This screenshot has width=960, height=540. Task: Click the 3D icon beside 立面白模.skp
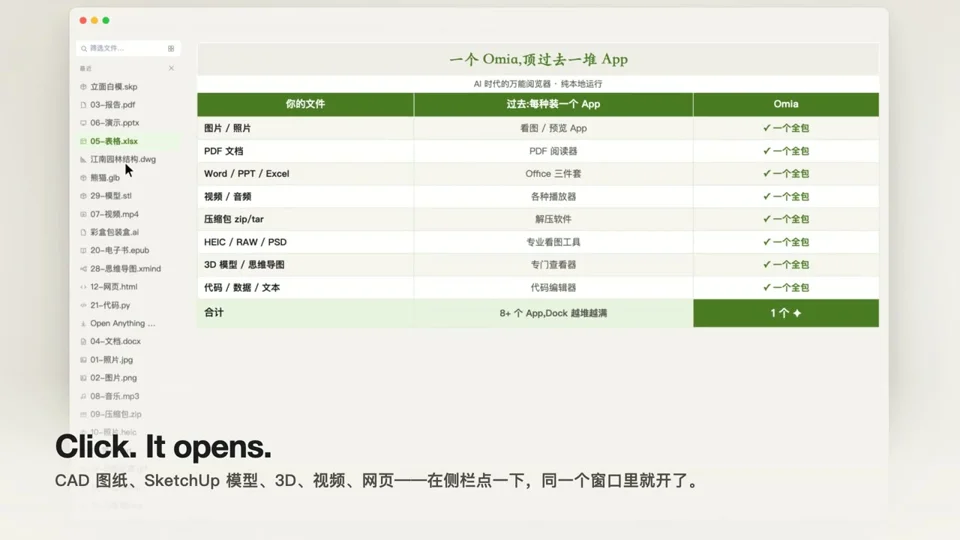(83, 87)
